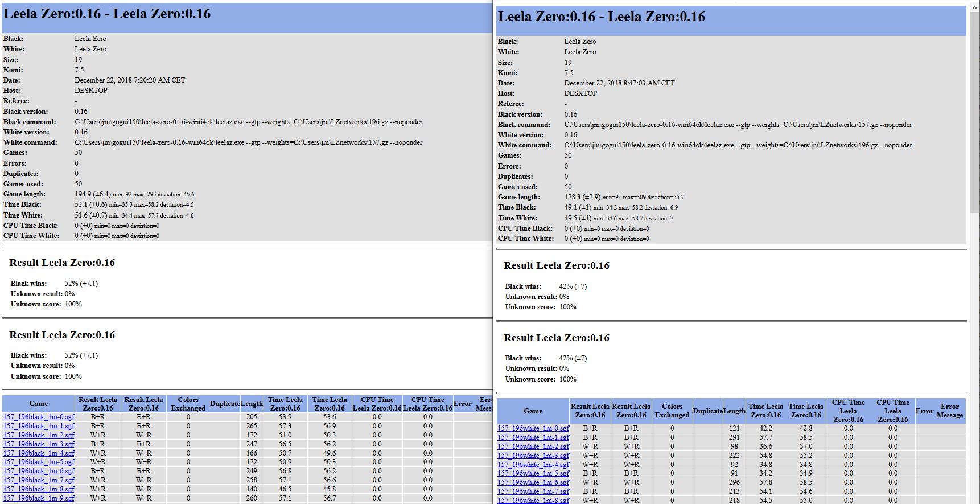
Task: Open the 157_196white_1m-7.sgf game link
Action: (x=533, y=491)
